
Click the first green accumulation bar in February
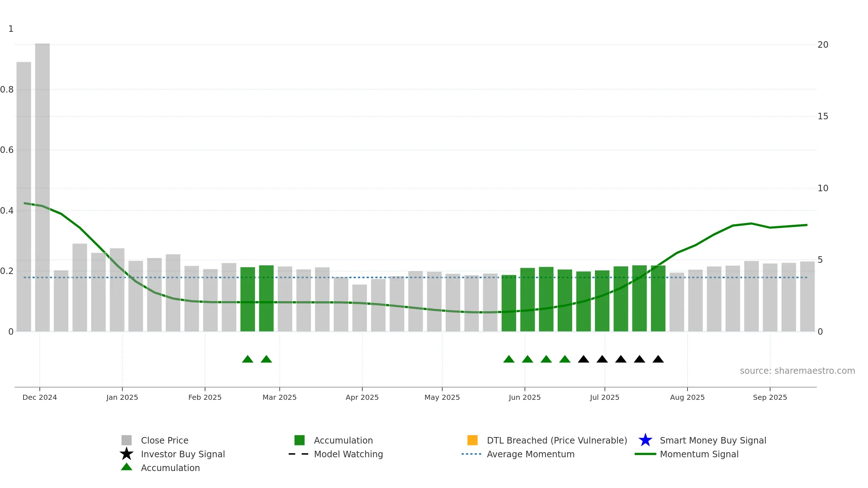pyautogui.click(x=248, y=299)
